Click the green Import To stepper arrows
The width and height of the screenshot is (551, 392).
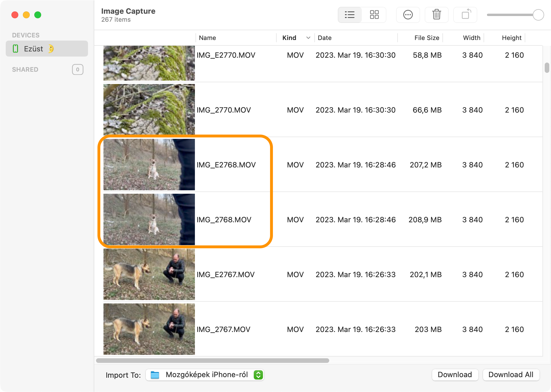click(x=258, y=375)
